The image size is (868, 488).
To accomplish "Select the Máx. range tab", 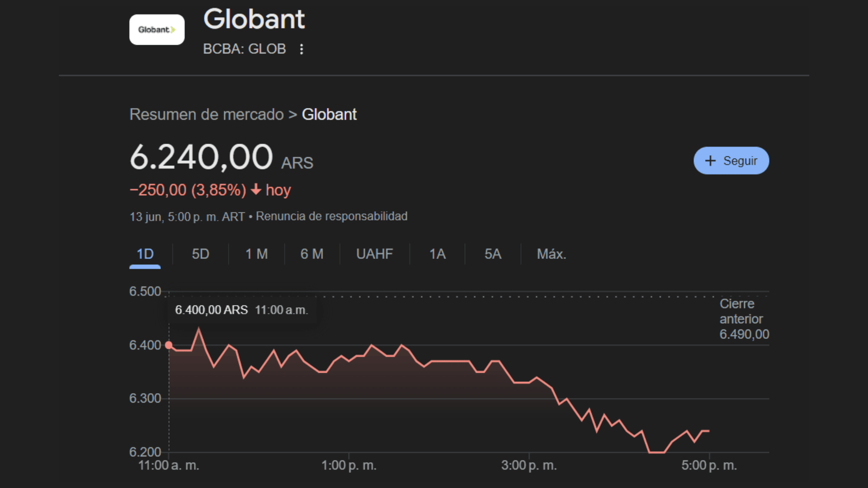I will click(551, 254).
